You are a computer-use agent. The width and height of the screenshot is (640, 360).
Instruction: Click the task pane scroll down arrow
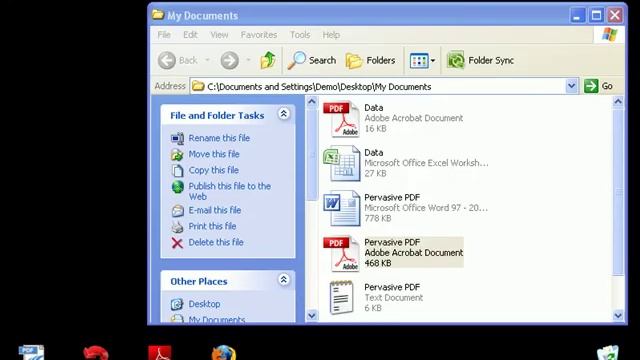pyautogui.click(x=312, y=316)
